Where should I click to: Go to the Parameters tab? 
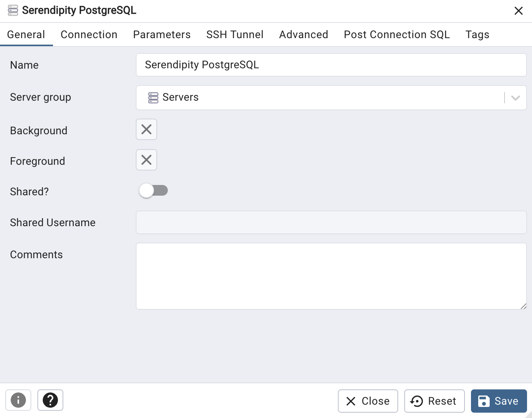point(162,35)
